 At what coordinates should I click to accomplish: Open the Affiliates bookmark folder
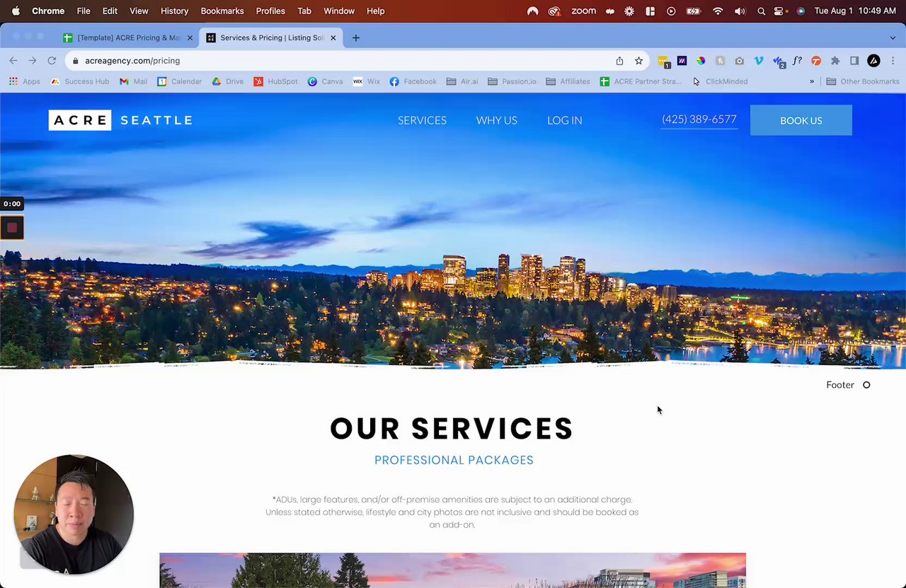568,81
